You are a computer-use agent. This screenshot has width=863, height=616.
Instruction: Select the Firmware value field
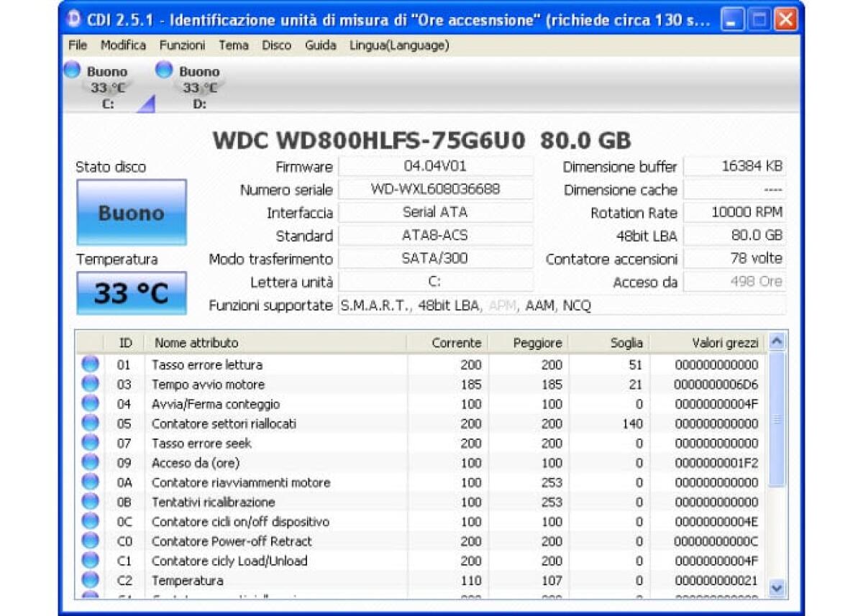[x=434, y=167]
